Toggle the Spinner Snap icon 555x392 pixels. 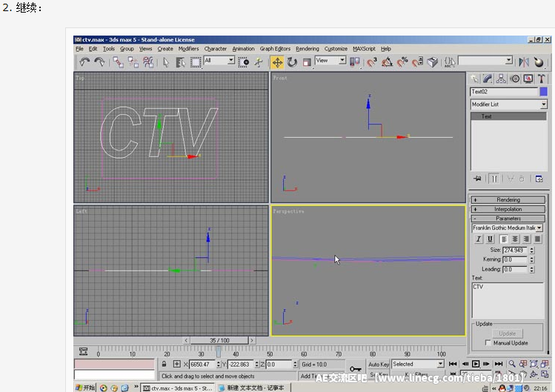coord(417,62)
